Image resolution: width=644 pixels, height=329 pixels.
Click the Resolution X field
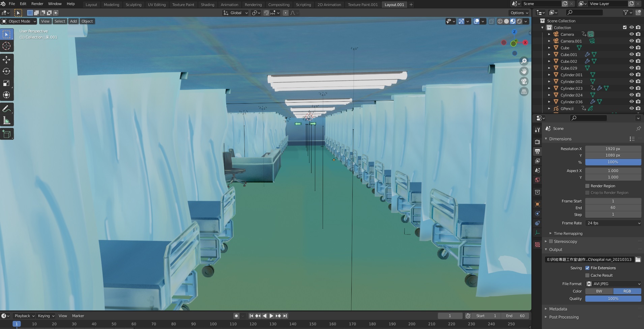(613, 149)
